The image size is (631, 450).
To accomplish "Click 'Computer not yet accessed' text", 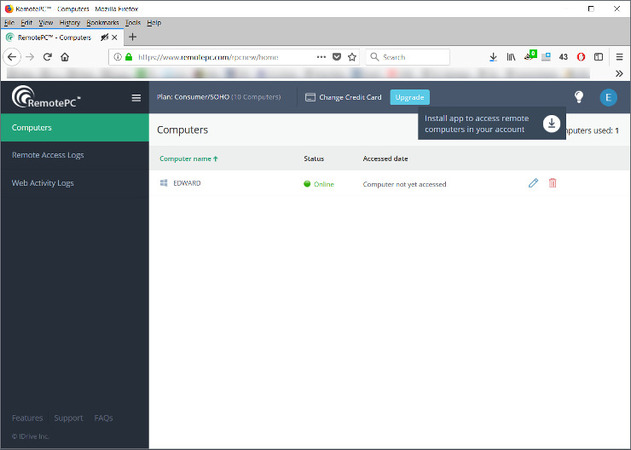I will pos(404,184).
